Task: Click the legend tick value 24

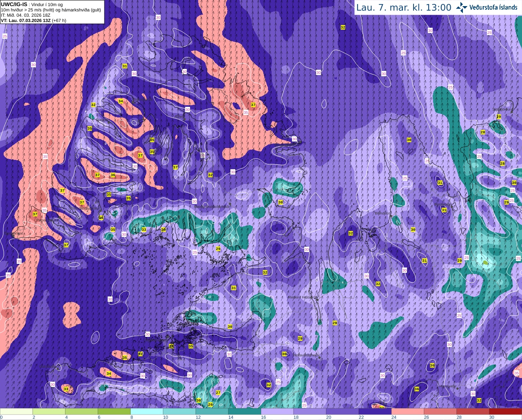Action: click(394, 417)
